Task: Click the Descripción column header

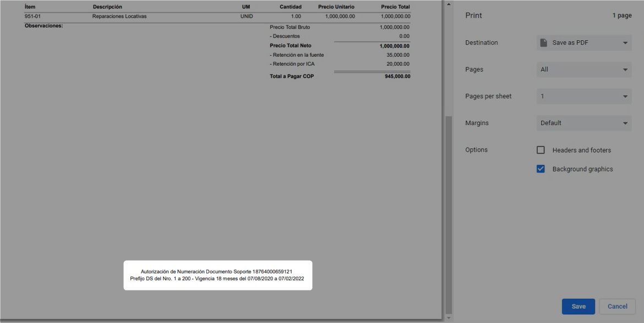Action: point(107,7)
